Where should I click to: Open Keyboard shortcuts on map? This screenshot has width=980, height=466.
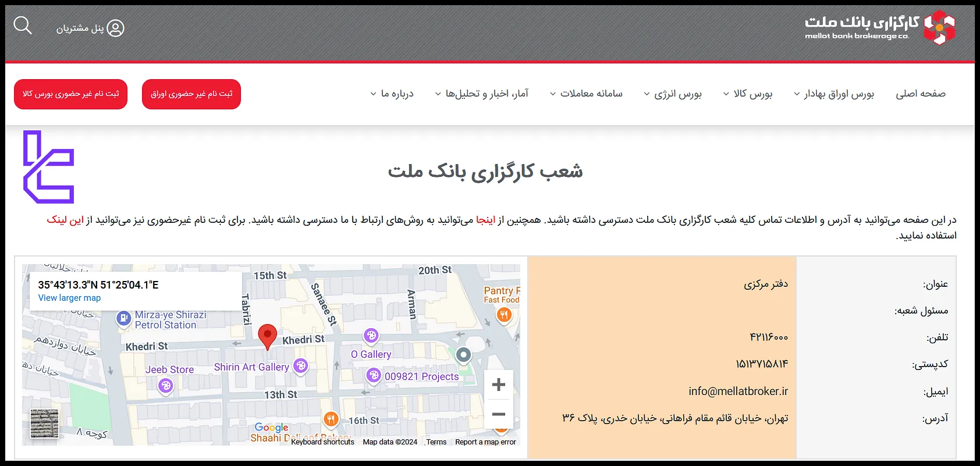(322, 442)
